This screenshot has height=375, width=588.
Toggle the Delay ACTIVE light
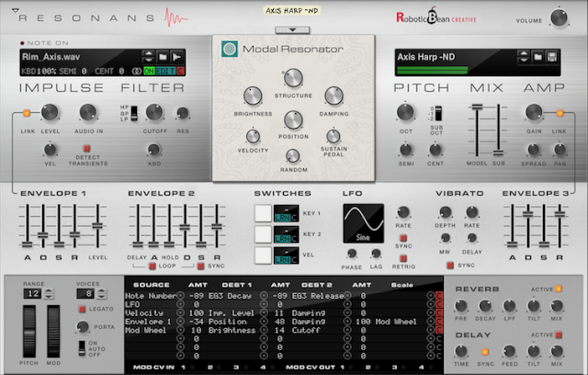coord(559,335)
